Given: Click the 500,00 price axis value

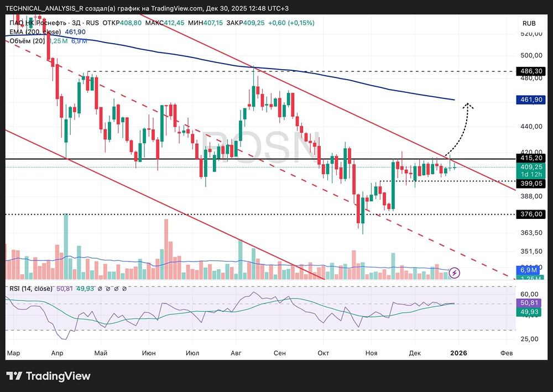Looking at the screenshot, I should click(531, 55).
